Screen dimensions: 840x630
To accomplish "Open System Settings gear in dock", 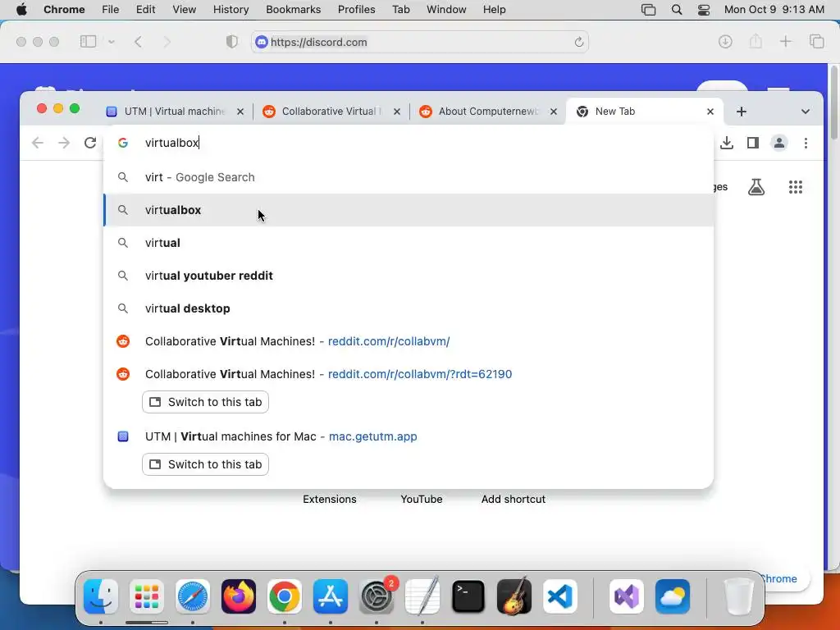I will 377,596.
